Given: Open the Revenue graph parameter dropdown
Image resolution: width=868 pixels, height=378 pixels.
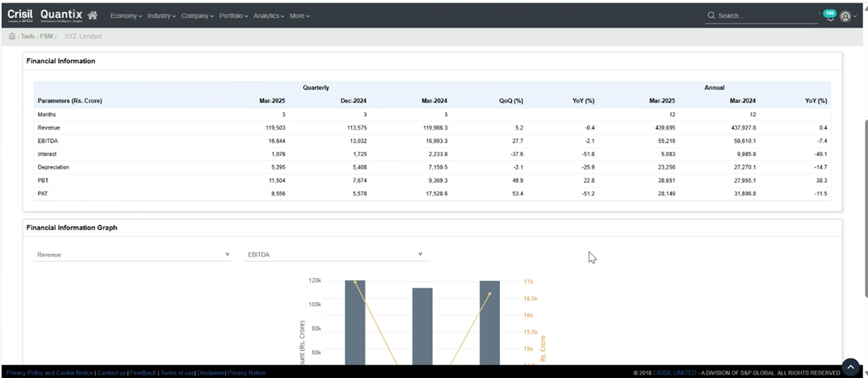Looking at the screenshot, I should pos(133,255).
